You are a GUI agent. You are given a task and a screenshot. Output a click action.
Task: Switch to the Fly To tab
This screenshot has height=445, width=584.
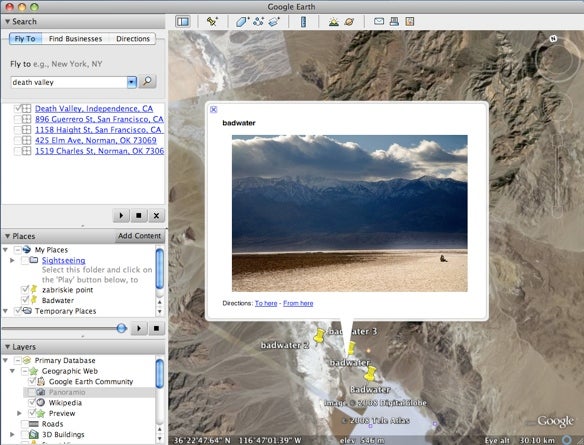coord(25,38)
